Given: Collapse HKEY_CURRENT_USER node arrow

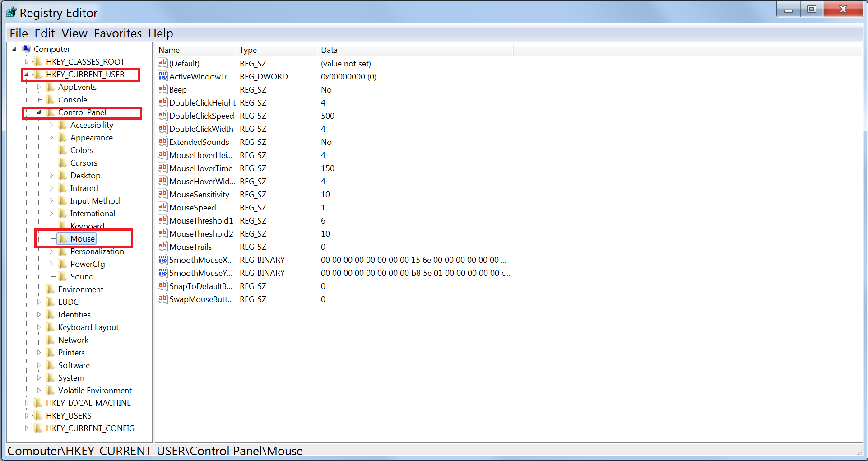Looking at the screenshot, I should click(x=27, y=74).
